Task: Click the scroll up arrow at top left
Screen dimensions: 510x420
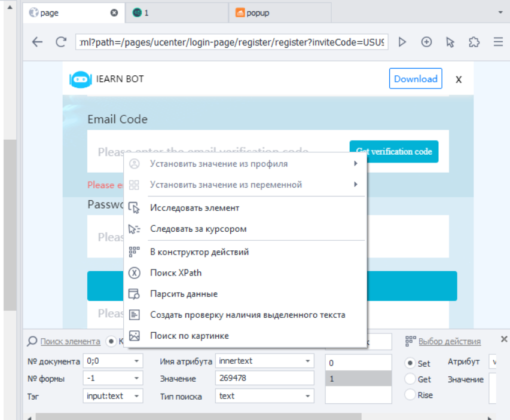Action: [x=10, y=7]
